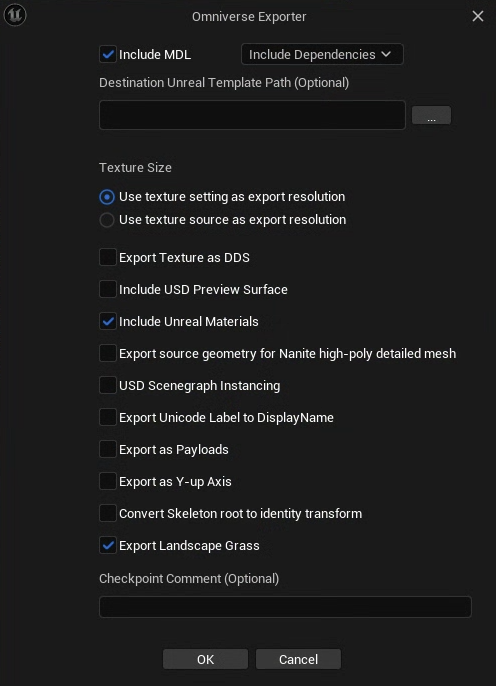Click the Destination Unreal Template Path field
496x686 pixels.
pos(252,115)
